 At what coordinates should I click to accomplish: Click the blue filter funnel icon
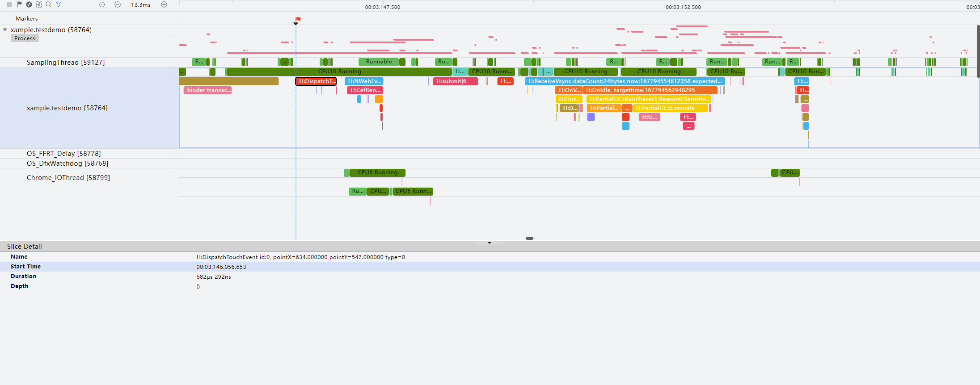[x=59, y=4]
